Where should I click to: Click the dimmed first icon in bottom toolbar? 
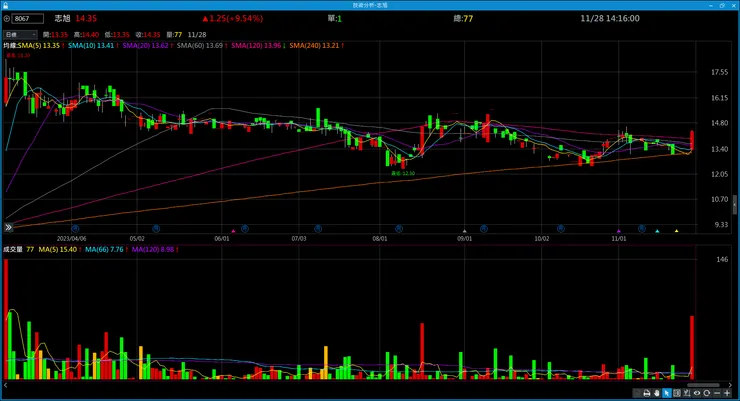pyautogui.click(x=637, y=393)
